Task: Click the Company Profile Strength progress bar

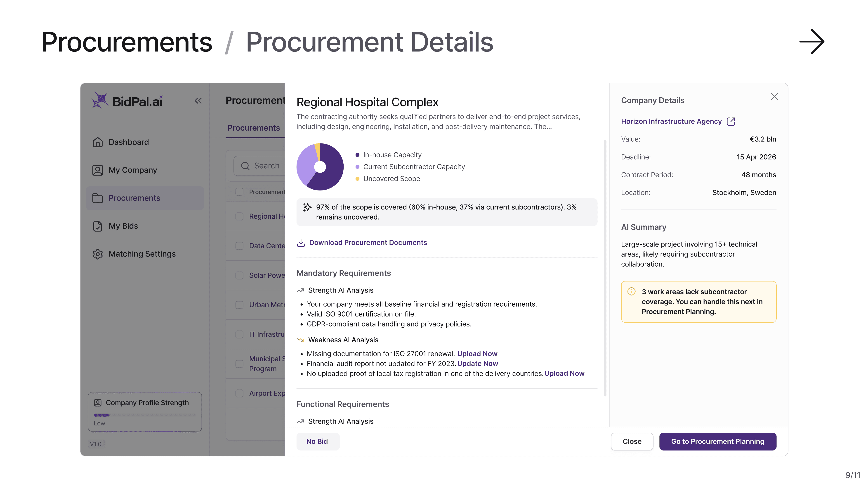Action: (x=145, y=415)
